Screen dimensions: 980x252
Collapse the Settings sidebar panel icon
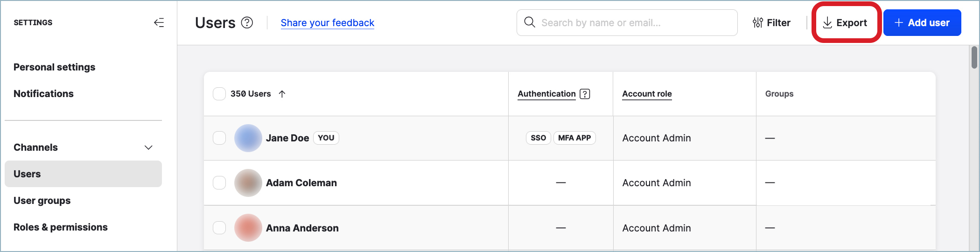[x=159, y=22]
